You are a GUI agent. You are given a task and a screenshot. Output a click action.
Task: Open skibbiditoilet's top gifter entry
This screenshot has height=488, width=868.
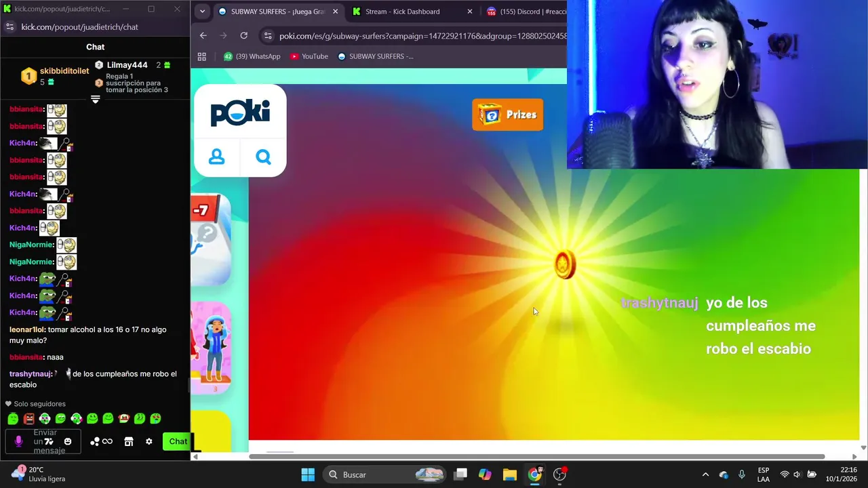click(55, 76)
